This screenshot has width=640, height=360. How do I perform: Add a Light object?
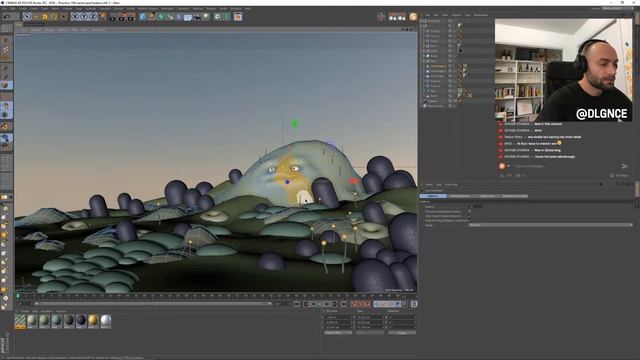click(x=206, y=16)
